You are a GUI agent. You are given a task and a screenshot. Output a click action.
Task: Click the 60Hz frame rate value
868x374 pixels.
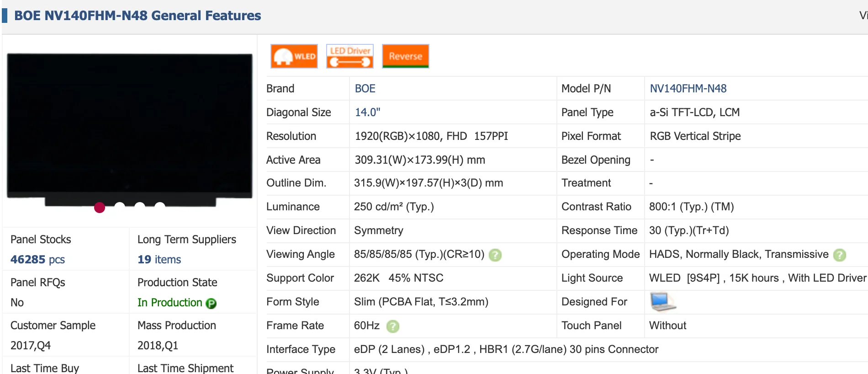(367, 326)
